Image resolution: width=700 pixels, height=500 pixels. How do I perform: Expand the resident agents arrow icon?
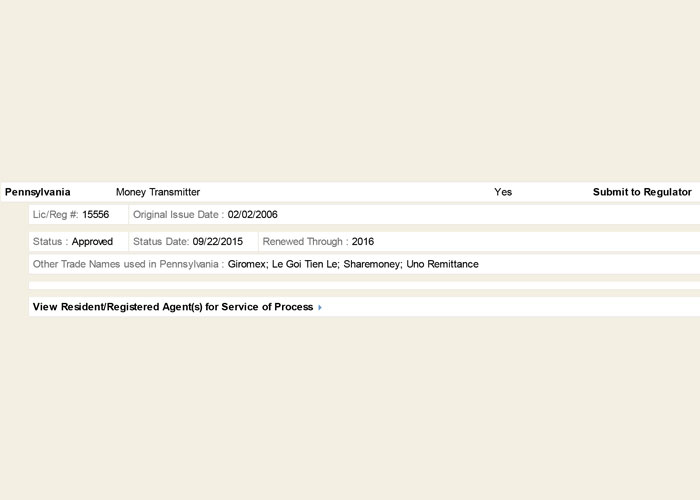click(x=320, y=308)
